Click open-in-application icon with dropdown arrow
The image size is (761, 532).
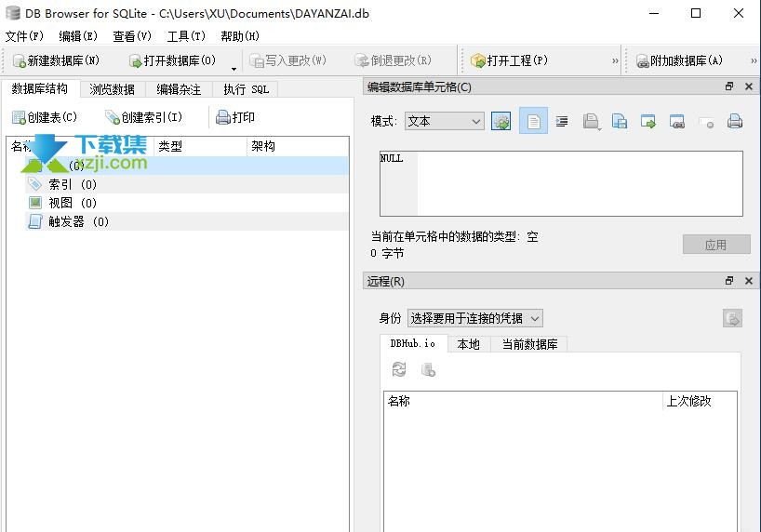[x=591, y=121]
